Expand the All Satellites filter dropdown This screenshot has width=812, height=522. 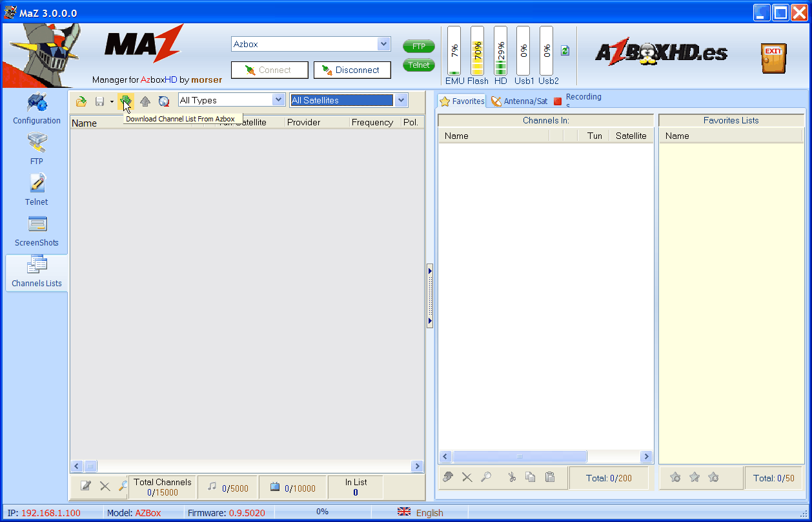(x=401, y=100)
